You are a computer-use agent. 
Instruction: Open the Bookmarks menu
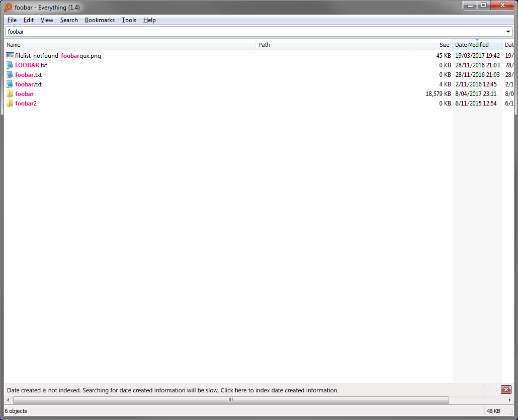(x=100, y=20)
